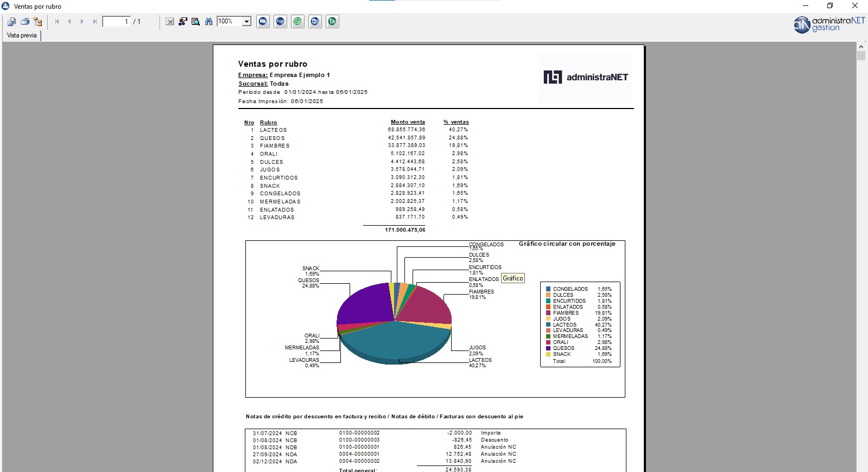Viewport: 868px width, 472px height.
Task: Click the Export Report toolbar icon
Action: [x=11, y=22]
